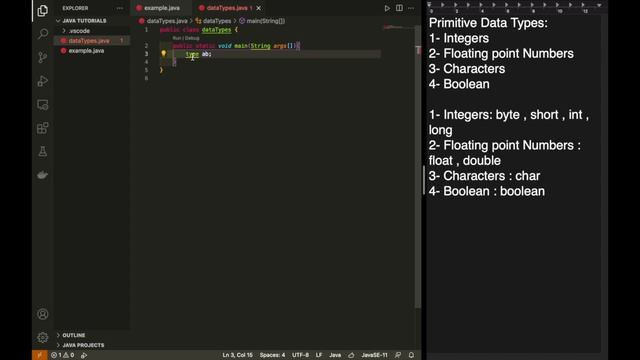Viewport: 640px width, 360px height.
Task: Open the Explorer view in activity bar
Action: click(x=42, y=10)
